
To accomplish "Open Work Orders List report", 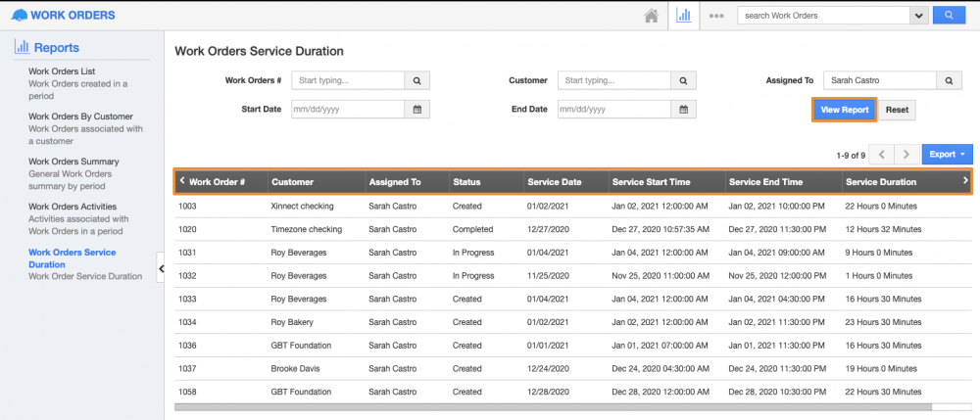I will [75, 71].
